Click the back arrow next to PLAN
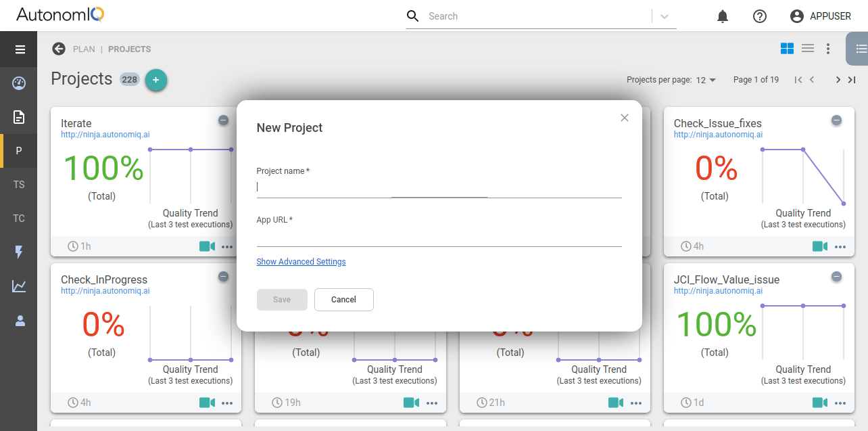 pos(59,49)
